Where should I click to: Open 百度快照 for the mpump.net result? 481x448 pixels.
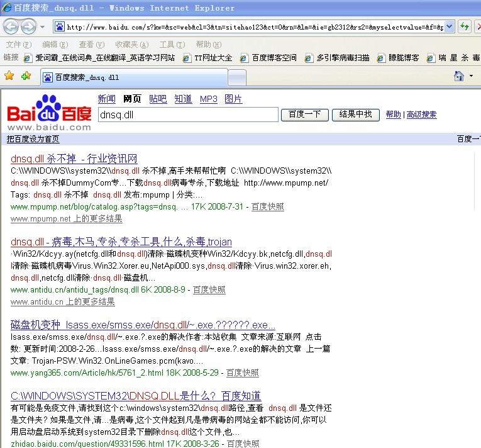tap(267, 206)
